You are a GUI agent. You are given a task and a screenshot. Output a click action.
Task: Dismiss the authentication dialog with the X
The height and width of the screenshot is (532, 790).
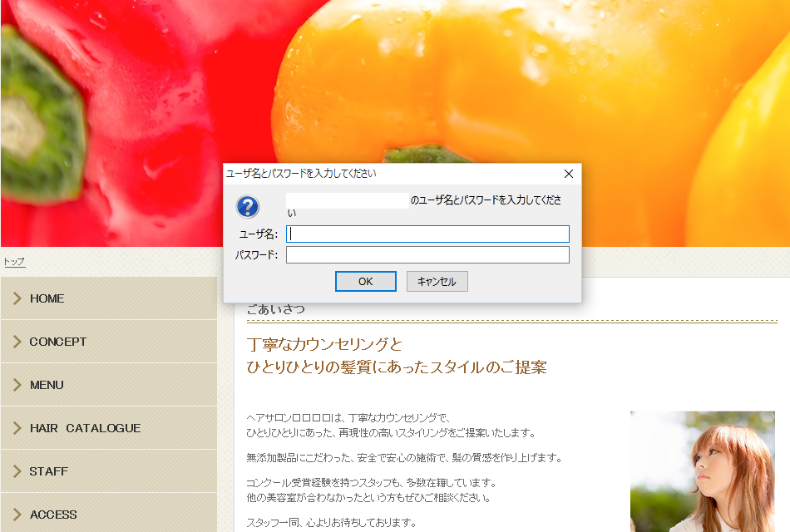[569, 174]
